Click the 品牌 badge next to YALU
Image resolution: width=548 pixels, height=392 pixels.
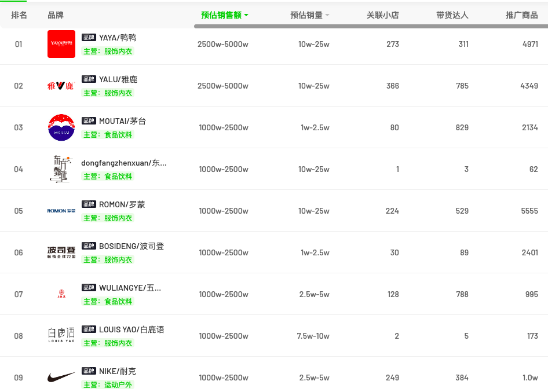coord(89,79)
